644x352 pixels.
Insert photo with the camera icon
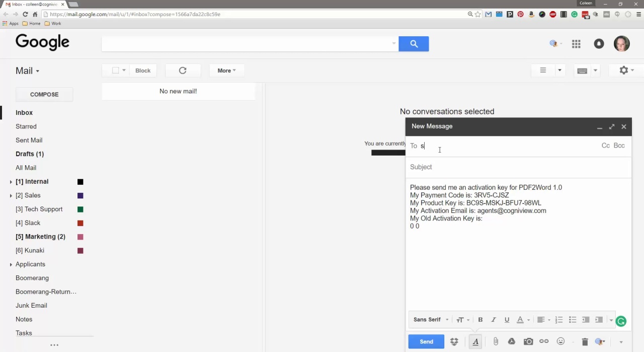click(x=528, y=341)
